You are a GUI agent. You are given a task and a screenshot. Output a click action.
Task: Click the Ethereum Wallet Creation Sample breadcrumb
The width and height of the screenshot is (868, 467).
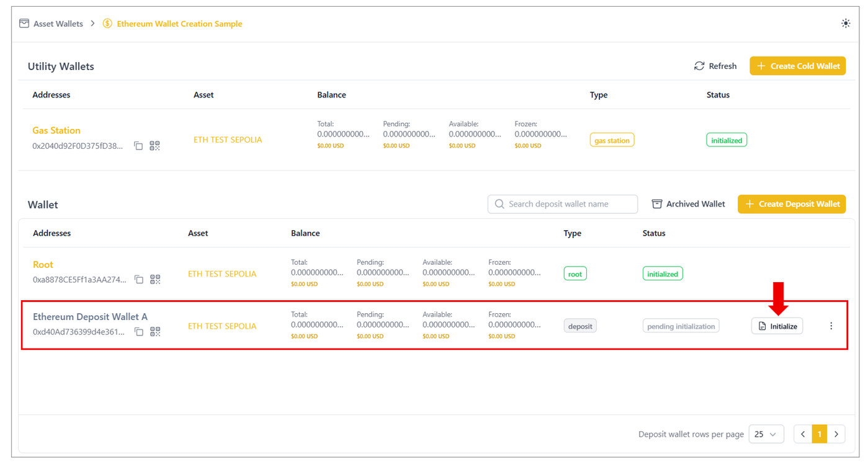pyautogui.click(x=179, y=24)
